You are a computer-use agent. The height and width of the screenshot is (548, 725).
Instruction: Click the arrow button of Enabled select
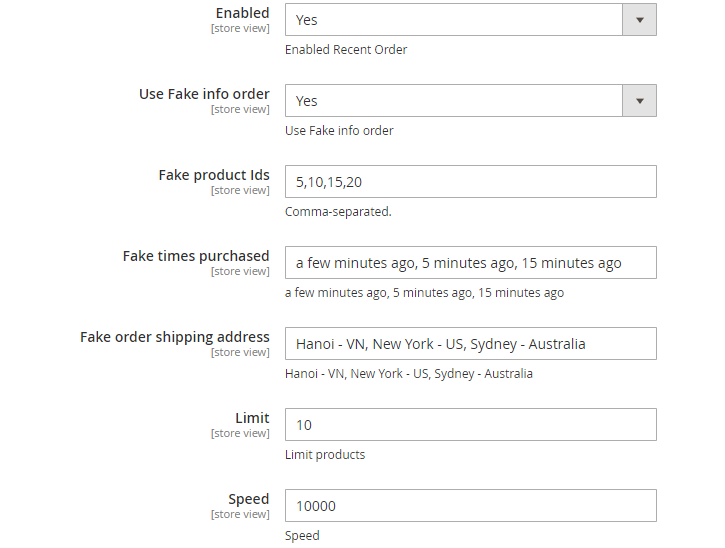[640, 19]
